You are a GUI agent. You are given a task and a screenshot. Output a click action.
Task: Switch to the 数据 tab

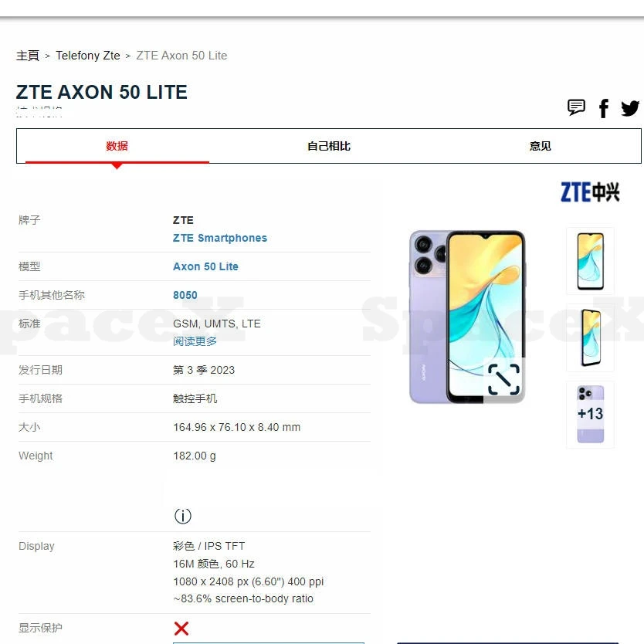pyautogui.click(x=117, y=146)
